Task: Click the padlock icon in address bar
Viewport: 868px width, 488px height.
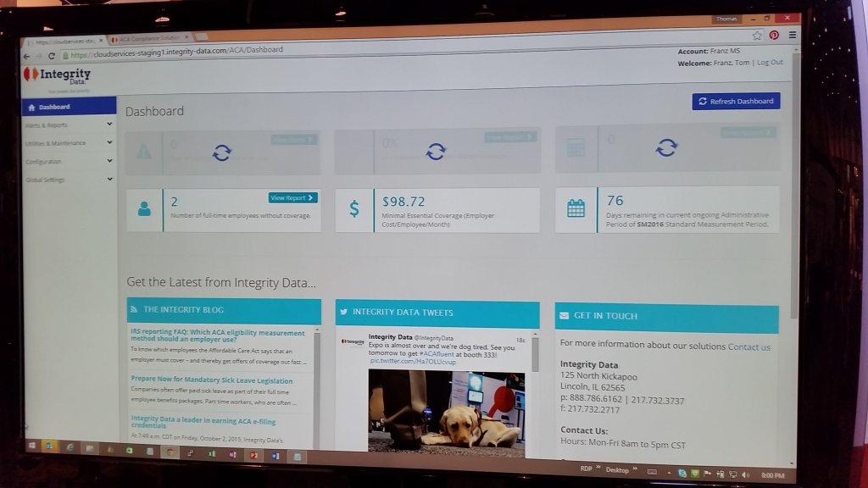Action: 65,55
